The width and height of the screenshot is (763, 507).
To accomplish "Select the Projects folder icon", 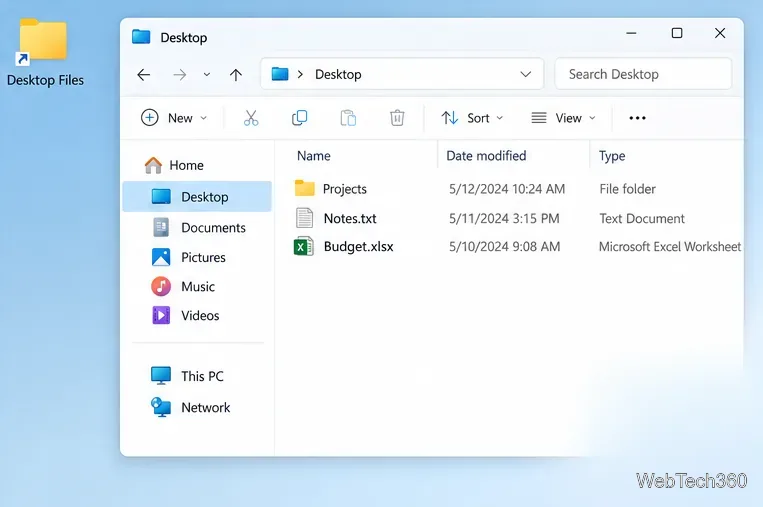I will tap(305, 188).
